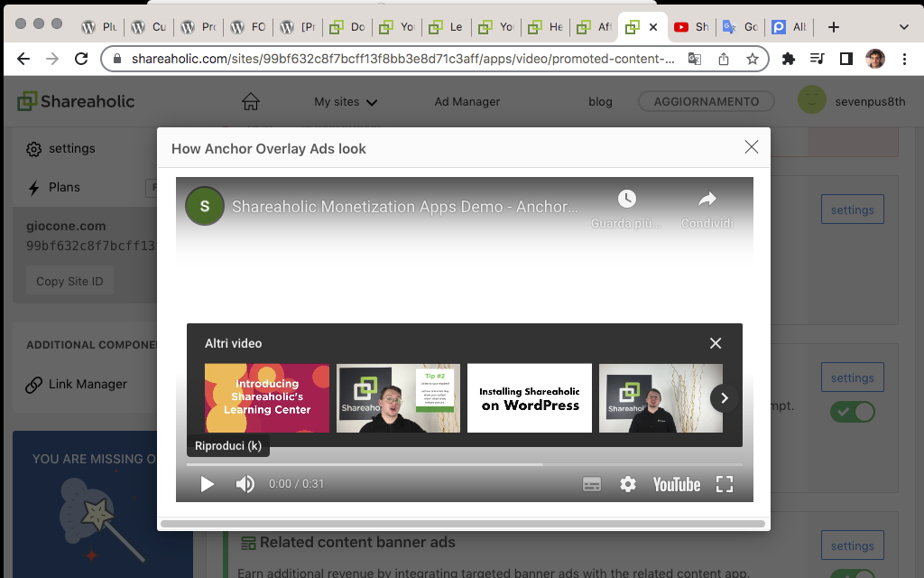Click the site lock icon
Screen dimensions: 924x578
[x=117, y=59]
